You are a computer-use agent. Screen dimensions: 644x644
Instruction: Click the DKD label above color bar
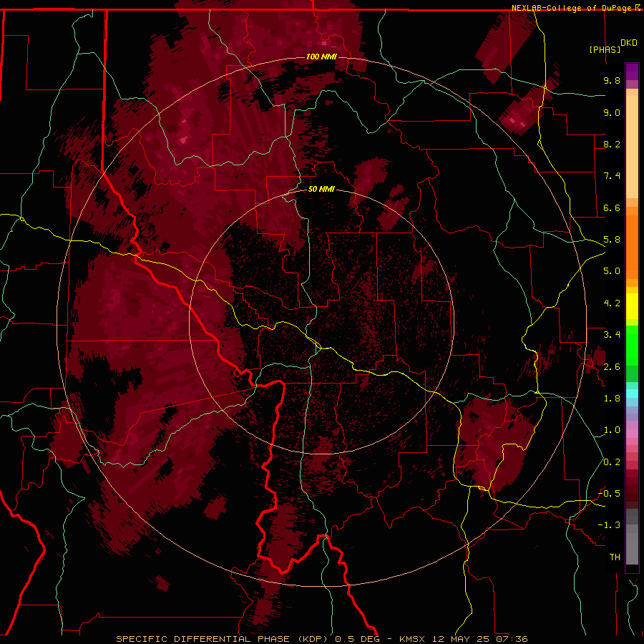pos(629,43)
